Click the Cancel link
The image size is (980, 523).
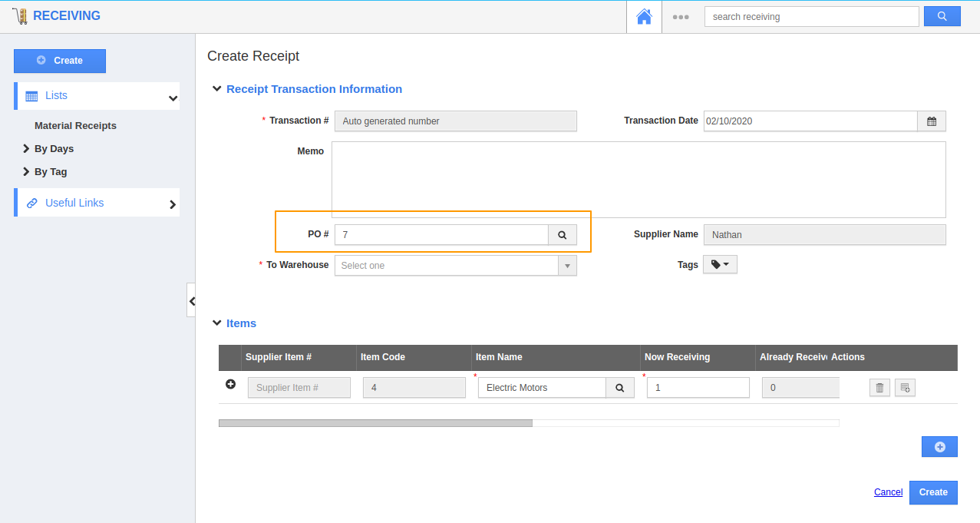click(888, 492)
